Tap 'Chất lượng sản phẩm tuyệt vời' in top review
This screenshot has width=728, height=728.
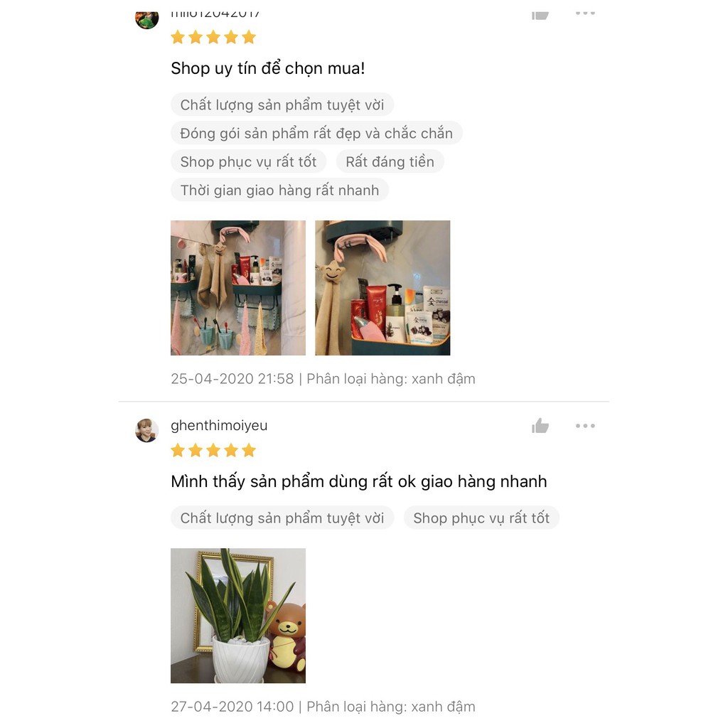pos(282,105)
